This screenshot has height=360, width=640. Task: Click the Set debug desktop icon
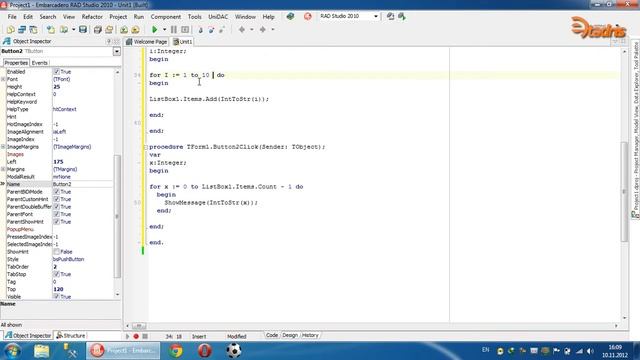coord(402,16)
